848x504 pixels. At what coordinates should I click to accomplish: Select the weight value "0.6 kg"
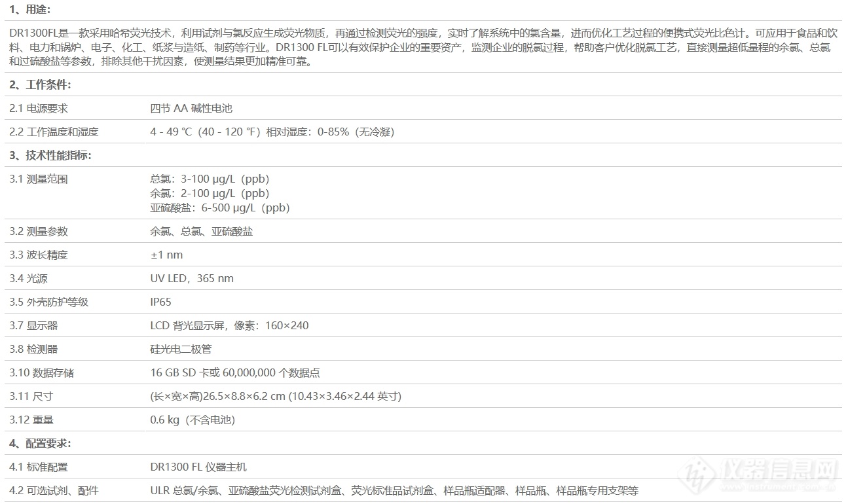[x=193, y=420]
